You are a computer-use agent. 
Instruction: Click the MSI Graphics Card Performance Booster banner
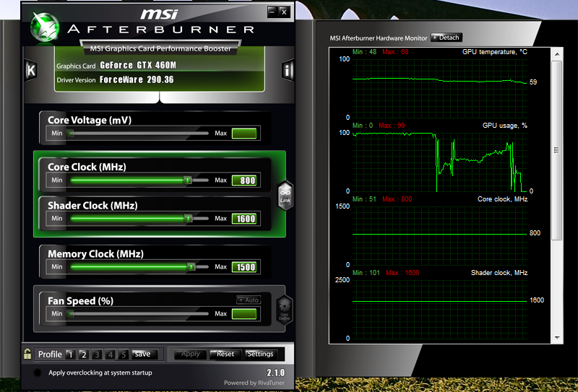[x=160, y=48]
